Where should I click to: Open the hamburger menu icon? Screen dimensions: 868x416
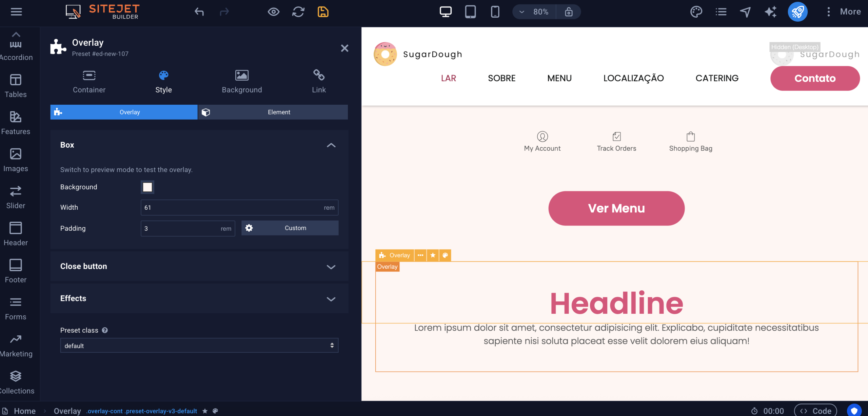point(16,12)
